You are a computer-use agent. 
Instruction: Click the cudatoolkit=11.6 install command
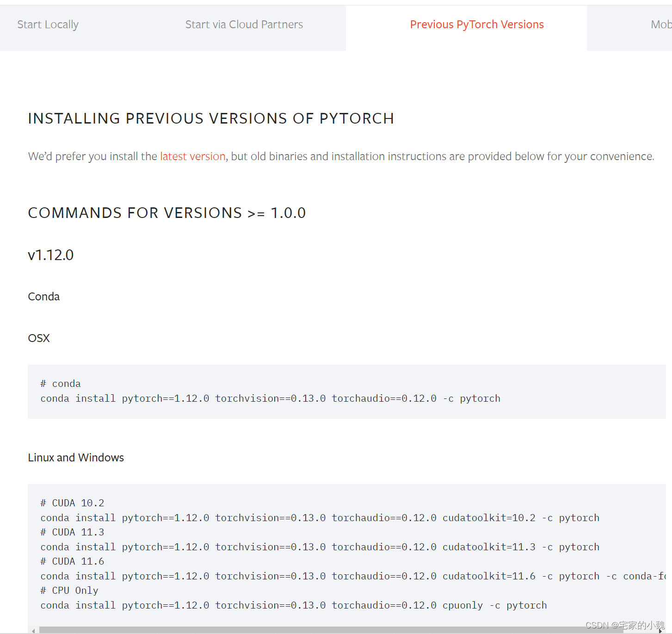[353, 576]
